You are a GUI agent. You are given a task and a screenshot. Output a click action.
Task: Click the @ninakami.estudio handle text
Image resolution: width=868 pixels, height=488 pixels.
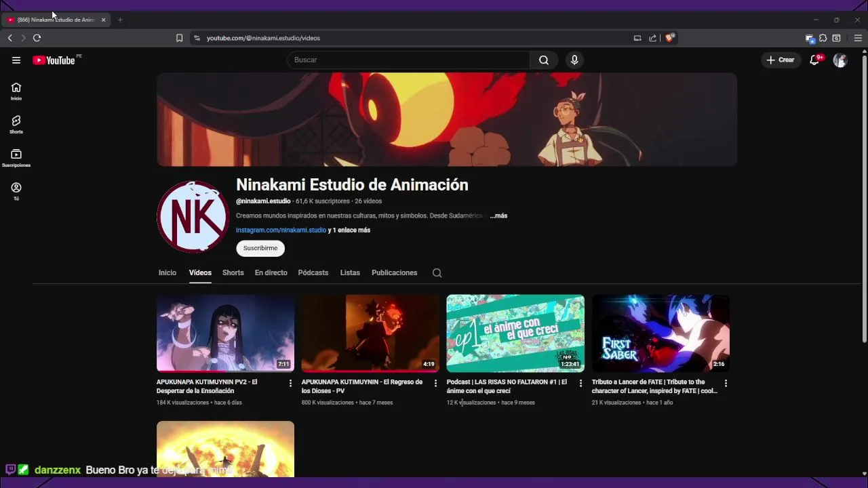tap(263, 201)
